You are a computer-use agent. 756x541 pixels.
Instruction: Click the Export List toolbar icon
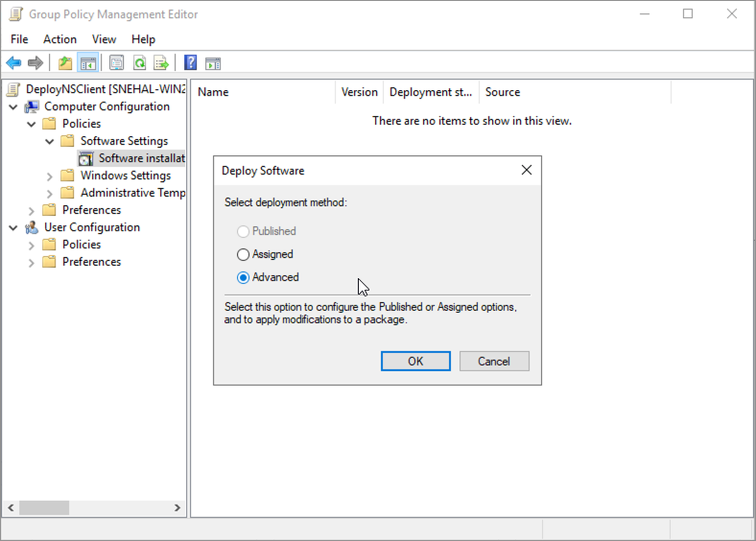pos(161,63)
